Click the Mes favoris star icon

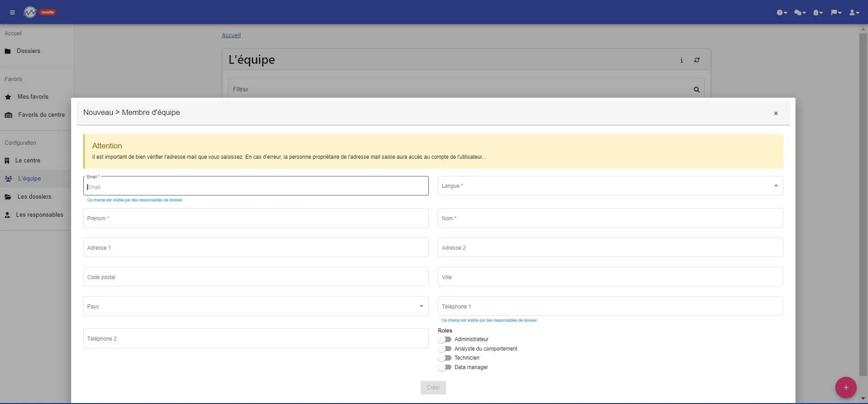click(8, 97)
